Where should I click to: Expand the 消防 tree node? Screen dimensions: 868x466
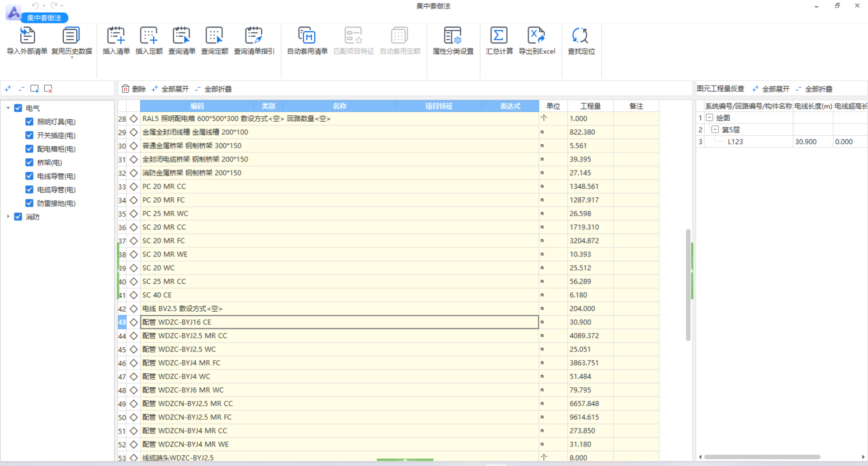(x=8, y=217)
